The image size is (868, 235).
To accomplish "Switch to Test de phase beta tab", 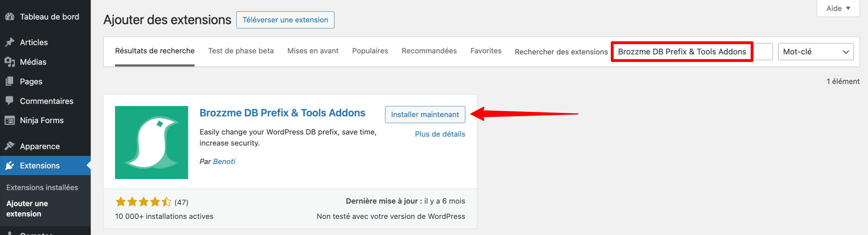I will tap(241, 51).
